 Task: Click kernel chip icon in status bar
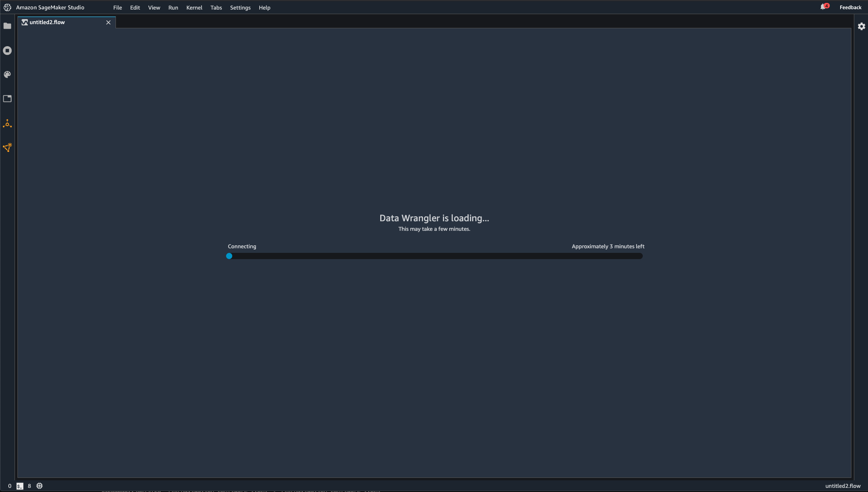click(x=39, y=486)
